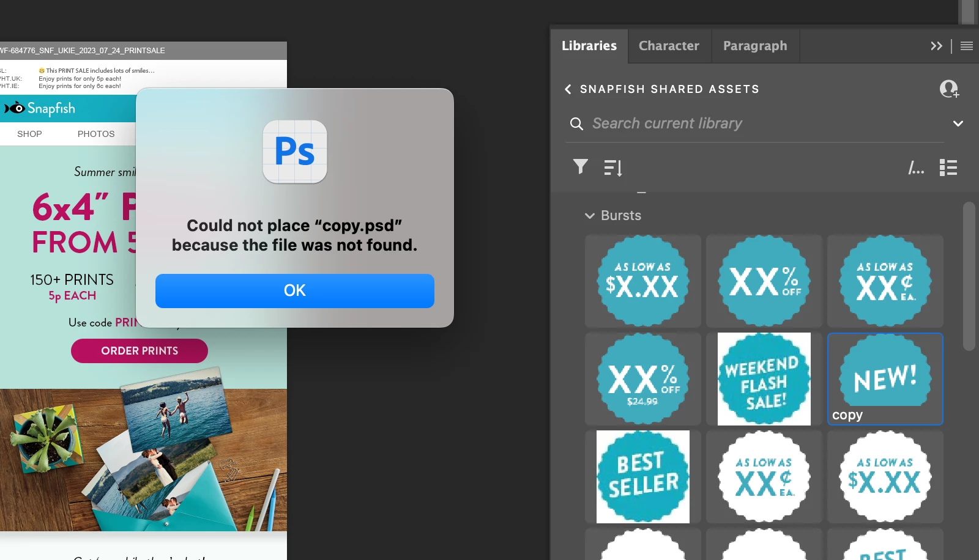Click the group path ellipsis icon

click(x=916, y=168)
